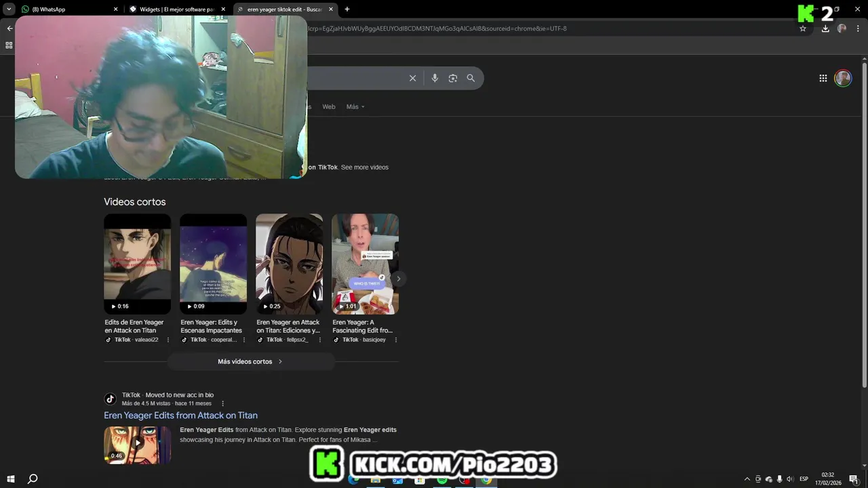This screenshot has width=868, height=488.
Task: Play the 0:25 Eren Yeager short video
Action: point(289,264)
